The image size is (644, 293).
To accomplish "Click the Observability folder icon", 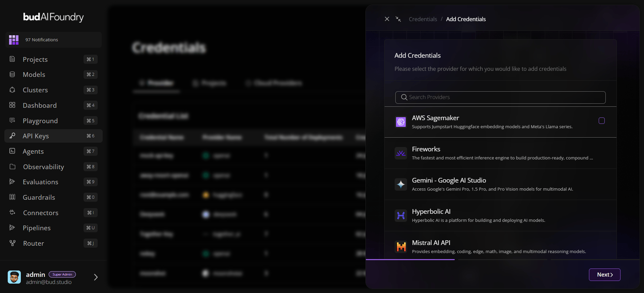I will [x=12, y=166].
